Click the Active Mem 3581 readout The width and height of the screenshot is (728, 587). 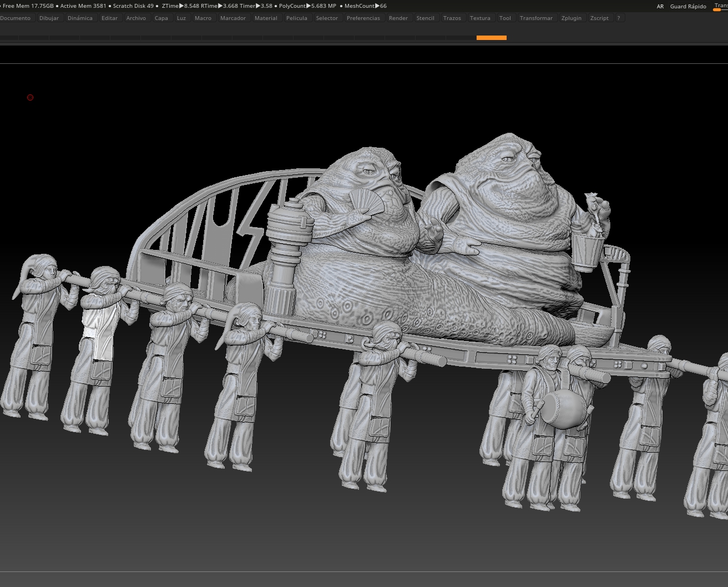pyautogui.click(x=83, y=6)
